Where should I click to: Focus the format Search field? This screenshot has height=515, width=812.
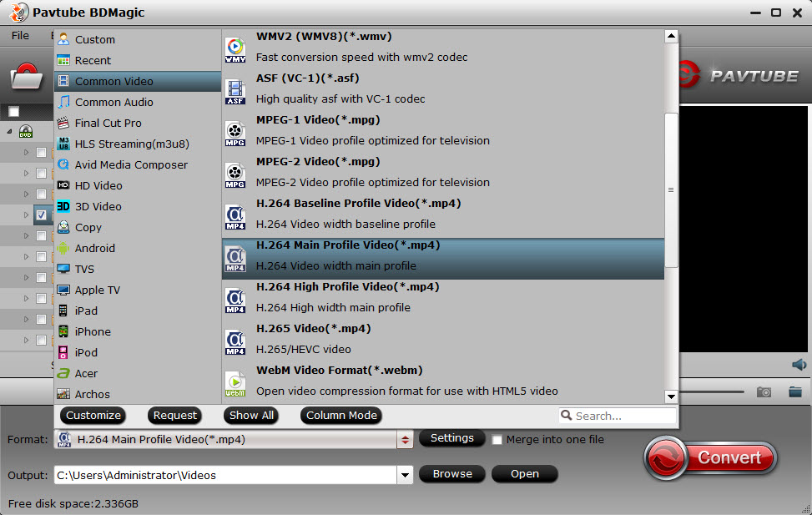[618, 416]
